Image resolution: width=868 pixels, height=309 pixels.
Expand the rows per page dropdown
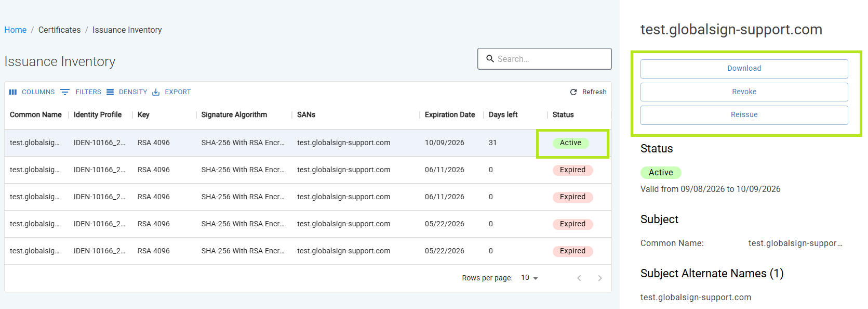click(x=529, y=278)
